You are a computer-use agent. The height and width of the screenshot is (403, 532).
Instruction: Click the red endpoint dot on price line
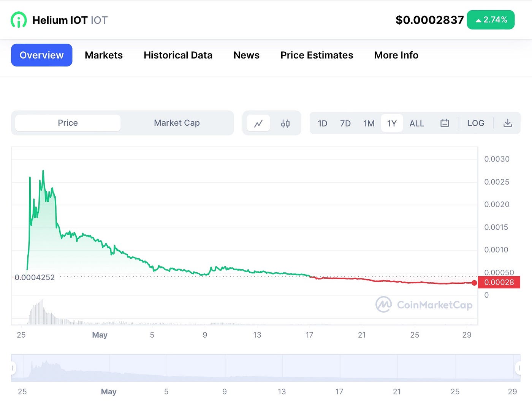(474, 283)
